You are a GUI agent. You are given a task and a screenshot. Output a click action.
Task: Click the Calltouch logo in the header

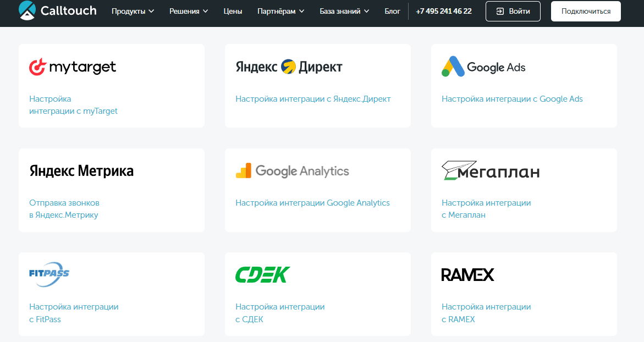58,10
